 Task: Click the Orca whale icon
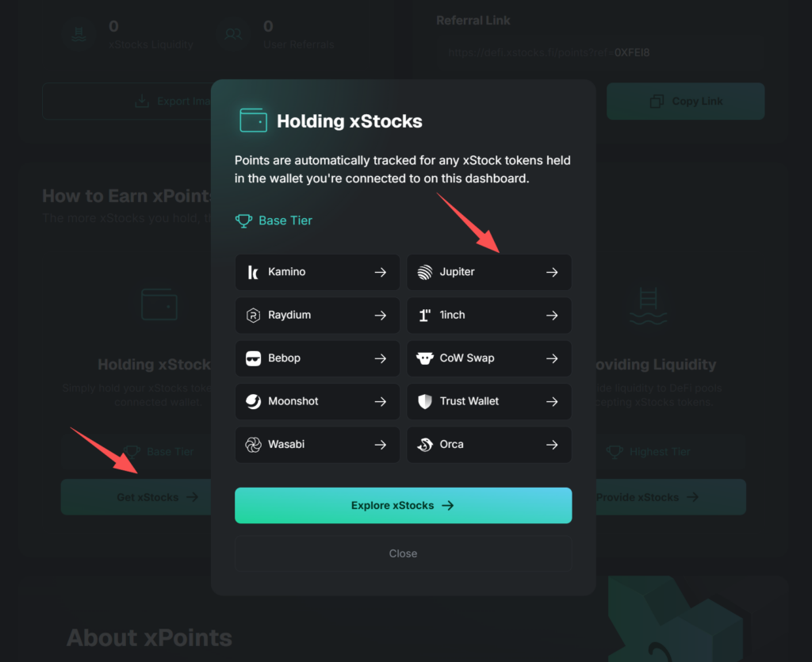(425, 445)
